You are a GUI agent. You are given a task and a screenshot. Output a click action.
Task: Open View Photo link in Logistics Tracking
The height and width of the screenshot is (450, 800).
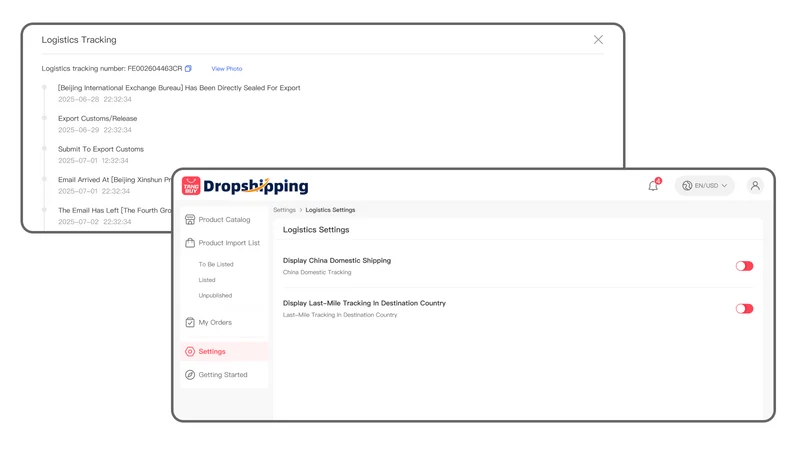(x=227, y=68)
